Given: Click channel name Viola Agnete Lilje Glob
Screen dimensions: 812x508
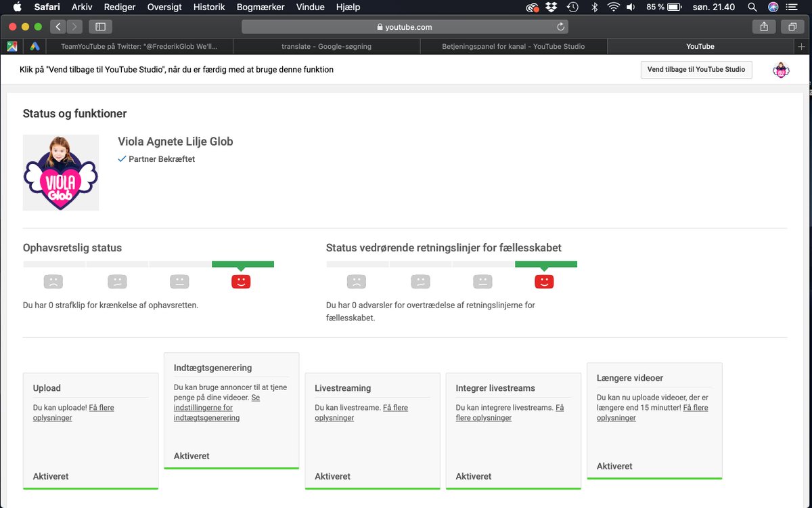Looking at the screenshot, I should (175, 142).
